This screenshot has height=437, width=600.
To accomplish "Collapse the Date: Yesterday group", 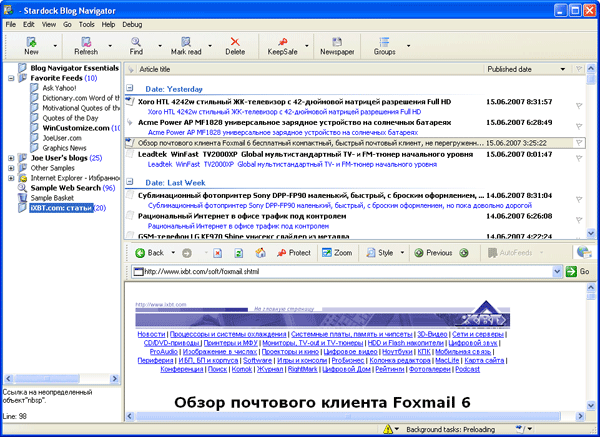I will click(x=130, y=88).
